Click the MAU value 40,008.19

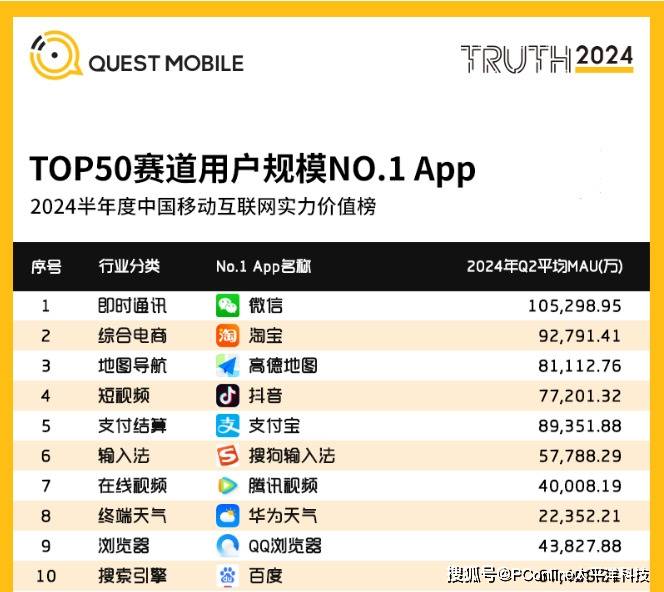point(580,487)
